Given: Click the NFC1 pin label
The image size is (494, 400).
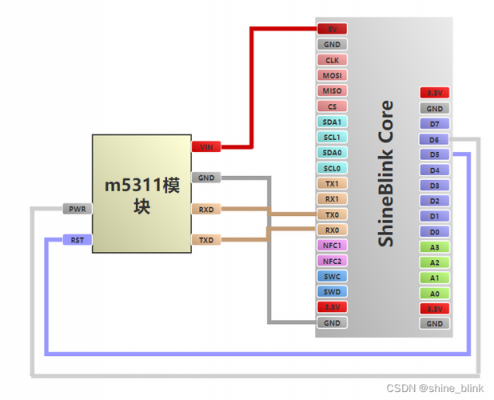Looking at the screenshot, I should [332, 246].
